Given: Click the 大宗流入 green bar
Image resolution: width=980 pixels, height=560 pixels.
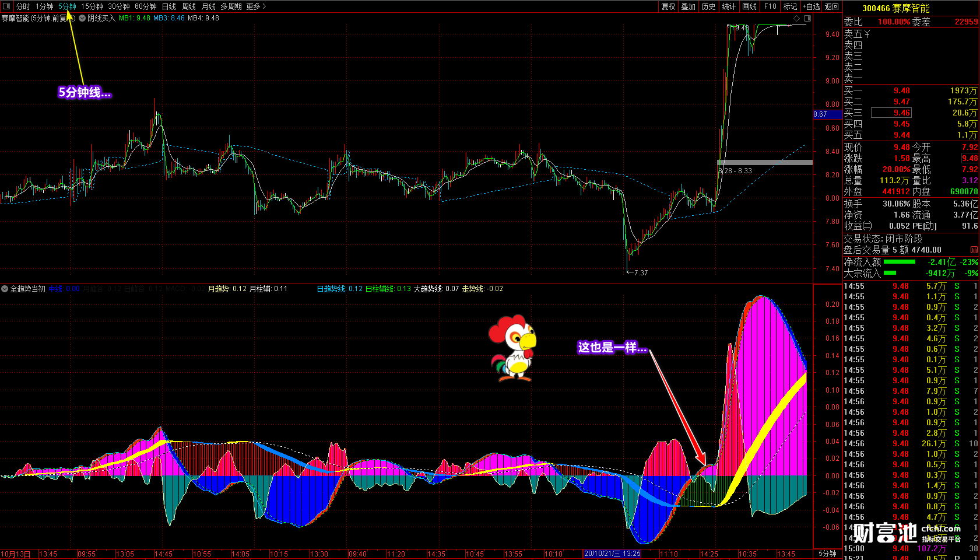Looking at the screenshot, I should point(890,273).
